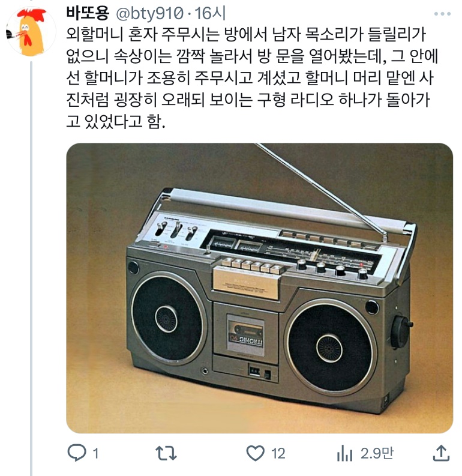The width and height of the screenshot is (462, 476).
Task: Click the reply count 1
Action: (95, 454)
